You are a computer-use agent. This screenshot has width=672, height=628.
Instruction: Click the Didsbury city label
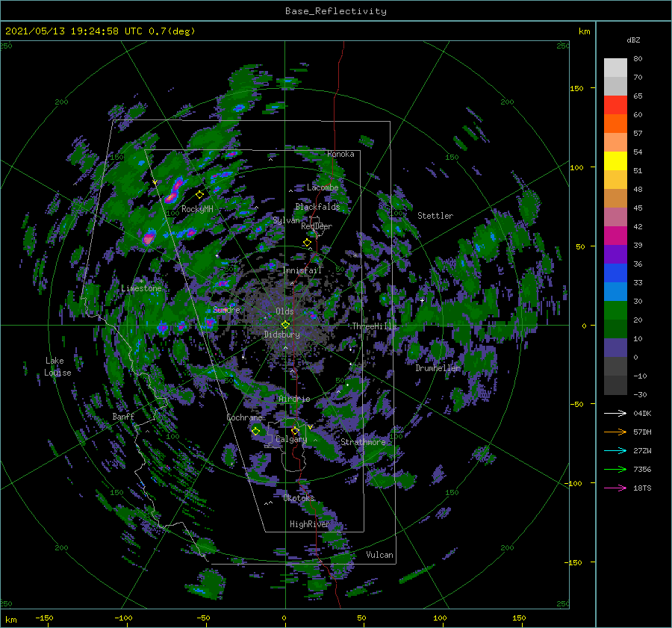click(281, 335)
